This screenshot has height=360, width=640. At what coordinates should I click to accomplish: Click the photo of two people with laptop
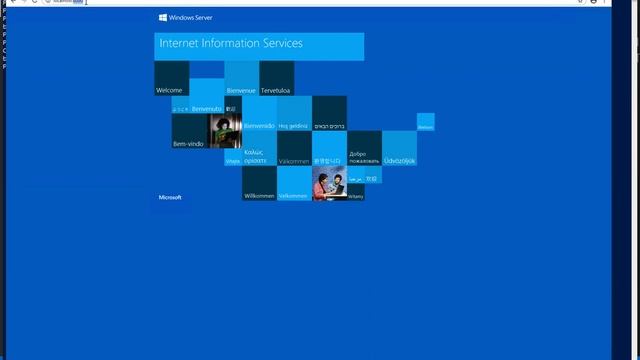click(329, 183)
